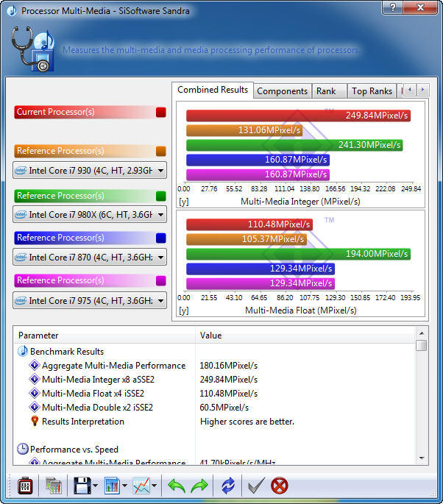
Task: Open the benchmark options slider icon
Action: click(25, 486)
